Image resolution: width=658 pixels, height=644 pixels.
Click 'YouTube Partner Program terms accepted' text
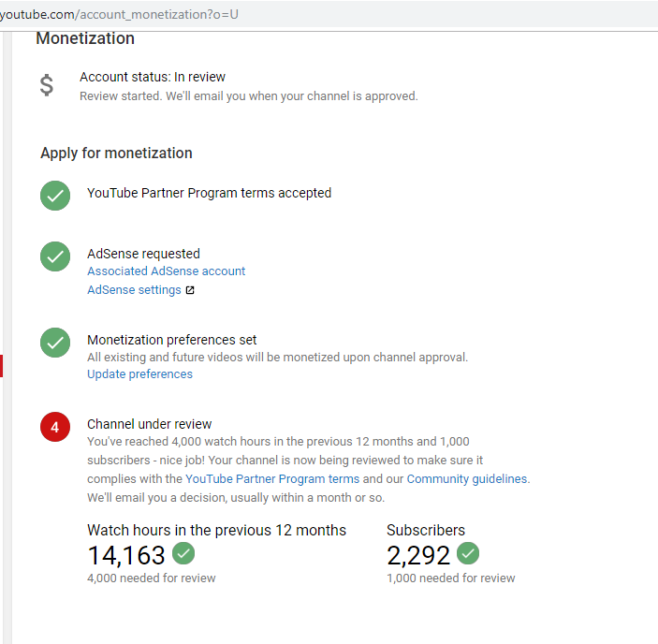tap(209, 193)
